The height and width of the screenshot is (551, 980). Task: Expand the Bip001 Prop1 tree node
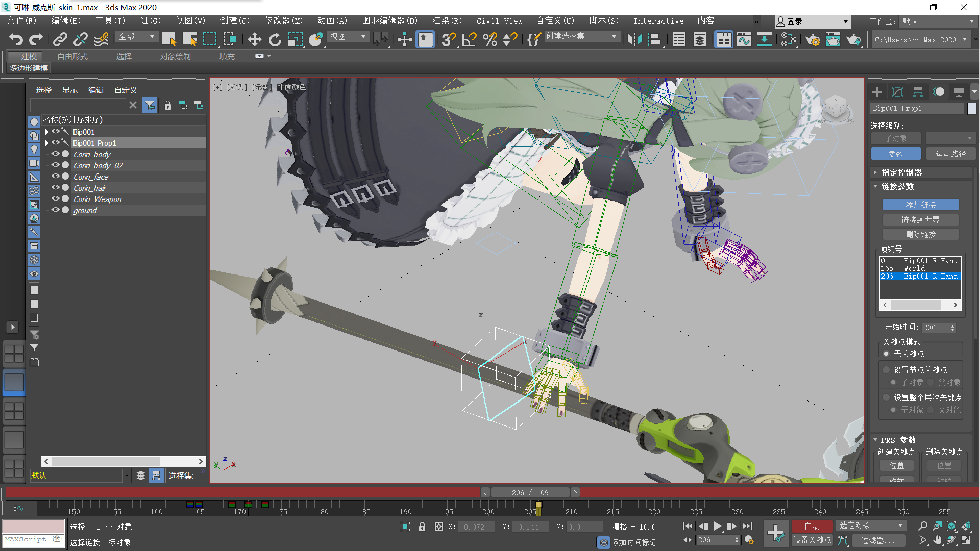(x=46, y=143)
